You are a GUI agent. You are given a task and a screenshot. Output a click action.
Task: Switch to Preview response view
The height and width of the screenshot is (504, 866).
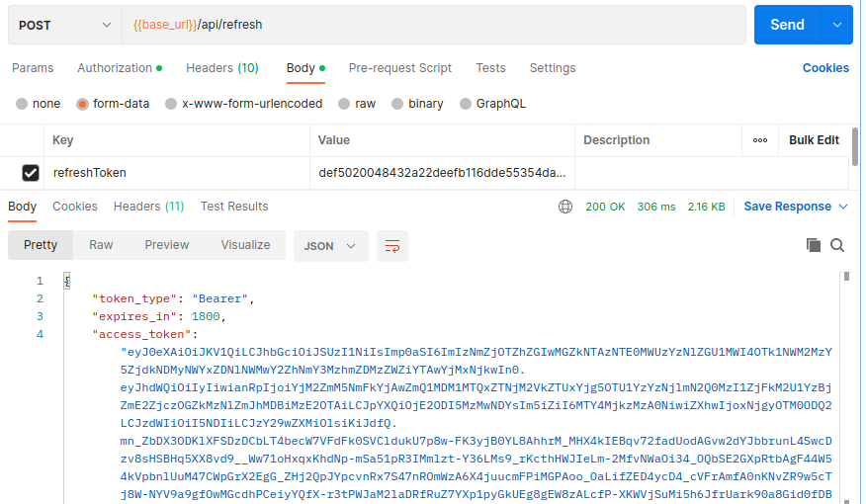point(167,245)
